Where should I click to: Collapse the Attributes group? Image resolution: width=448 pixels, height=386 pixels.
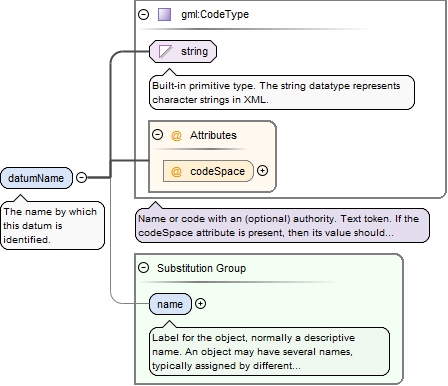click(x=157, y=135)
